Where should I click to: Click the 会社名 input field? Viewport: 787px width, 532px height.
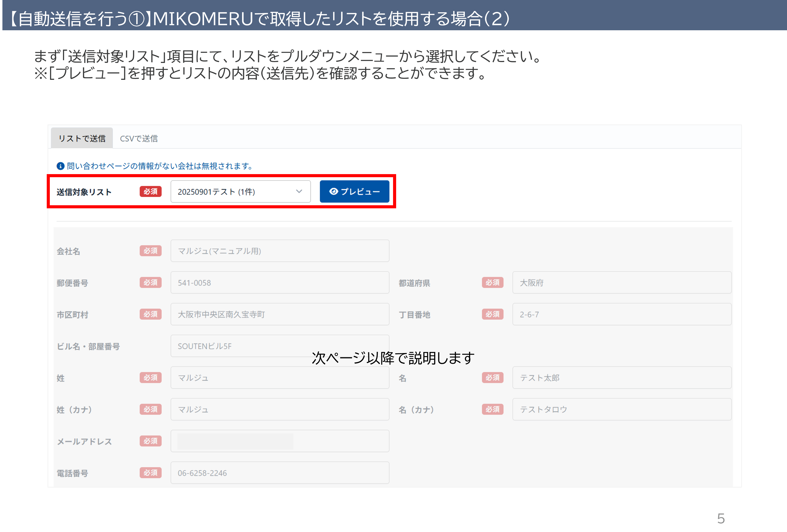click(x=280, y=251)
